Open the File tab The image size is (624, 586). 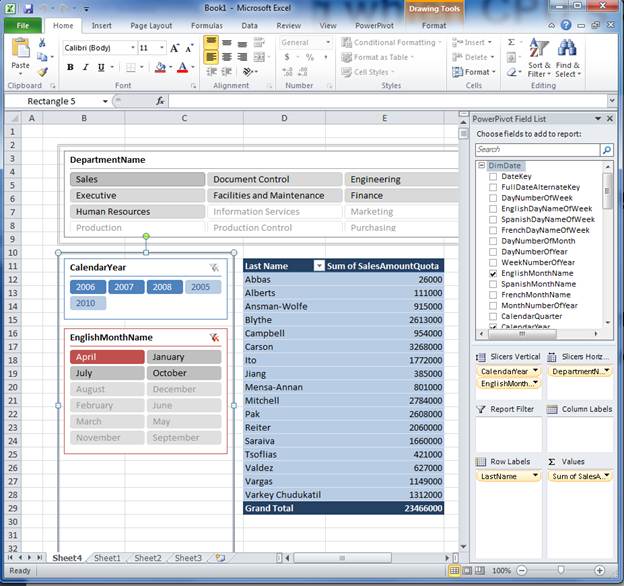(23, 25)
